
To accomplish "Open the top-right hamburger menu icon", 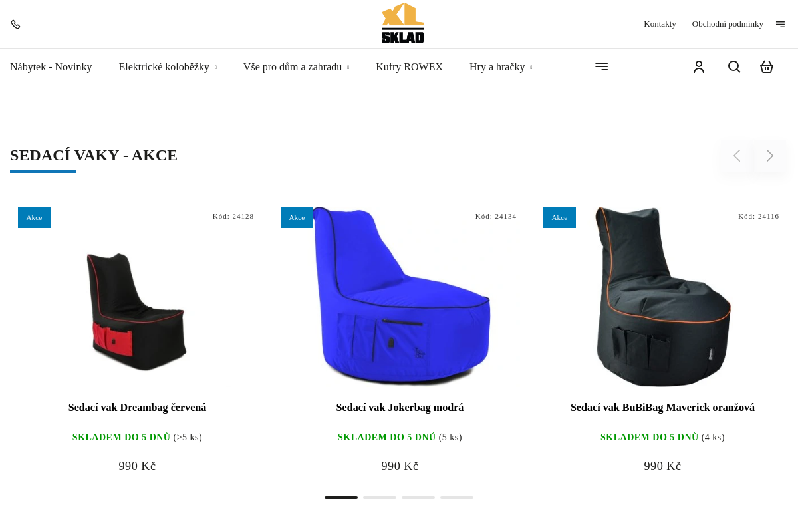I will pos(780,24).
